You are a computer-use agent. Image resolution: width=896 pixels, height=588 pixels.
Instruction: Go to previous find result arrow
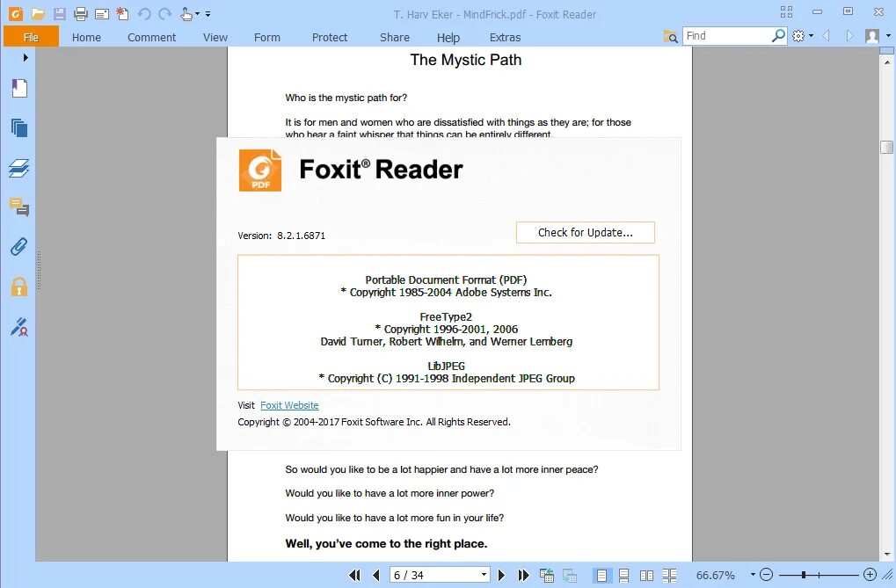tap(826, 36)
